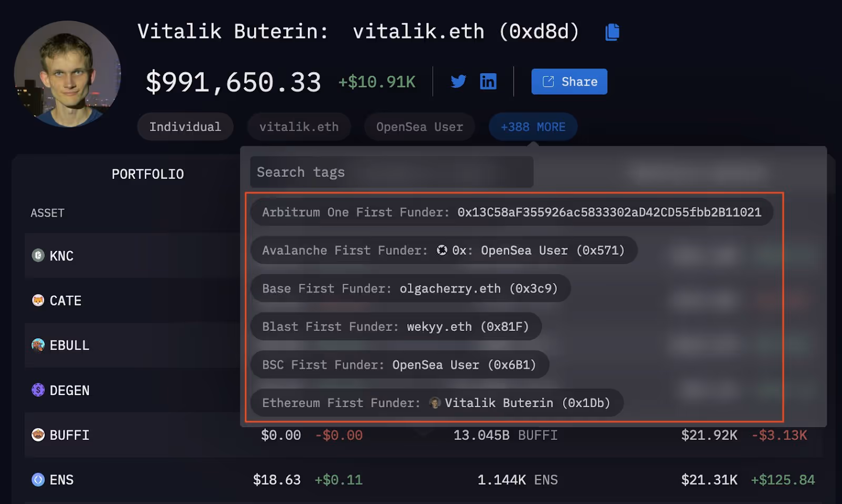Click the OpenSea icon in Avalanche tag

tap(442, 250)
